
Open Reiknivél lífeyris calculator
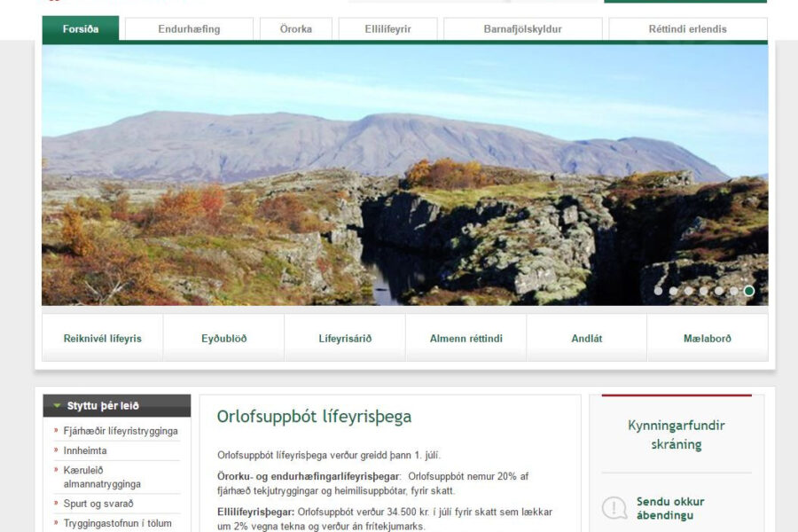[x=102, y=339]
